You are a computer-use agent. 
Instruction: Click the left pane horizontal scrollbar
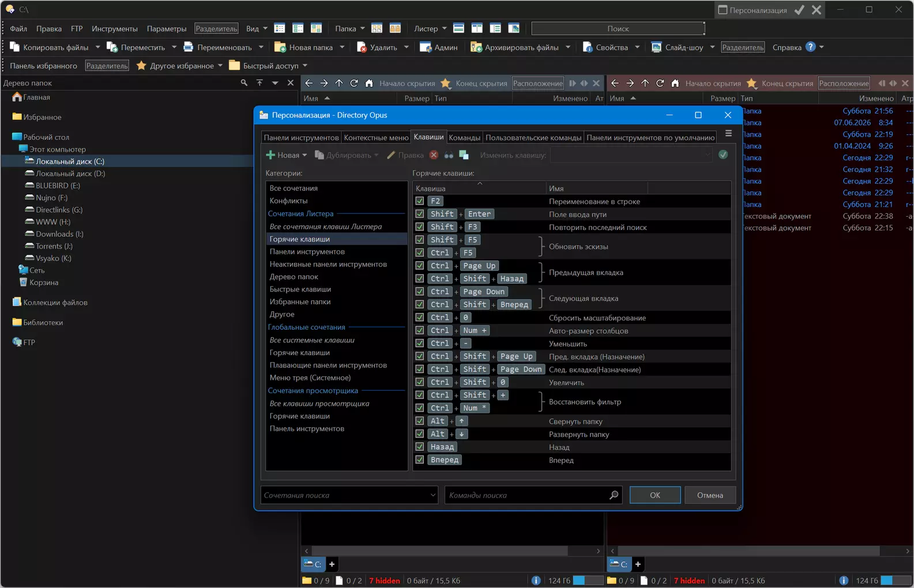click(452, 551)
